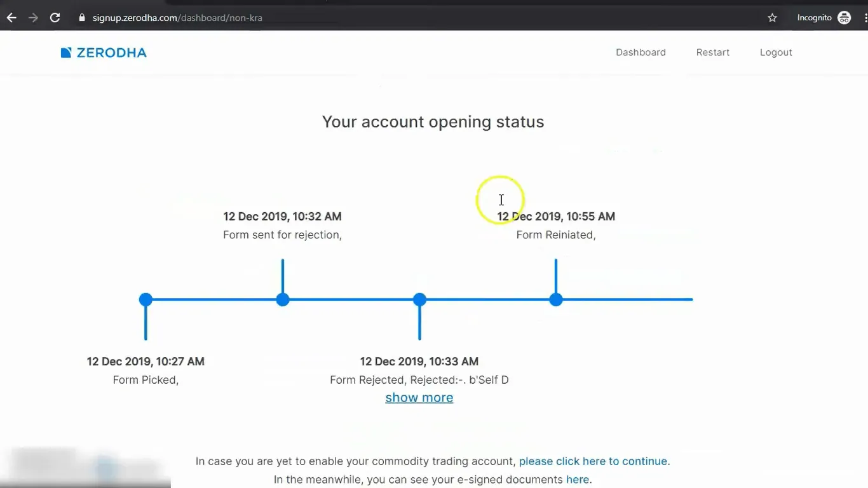
Task: Click the Zerodha logo
Action: tap(104, 53)
